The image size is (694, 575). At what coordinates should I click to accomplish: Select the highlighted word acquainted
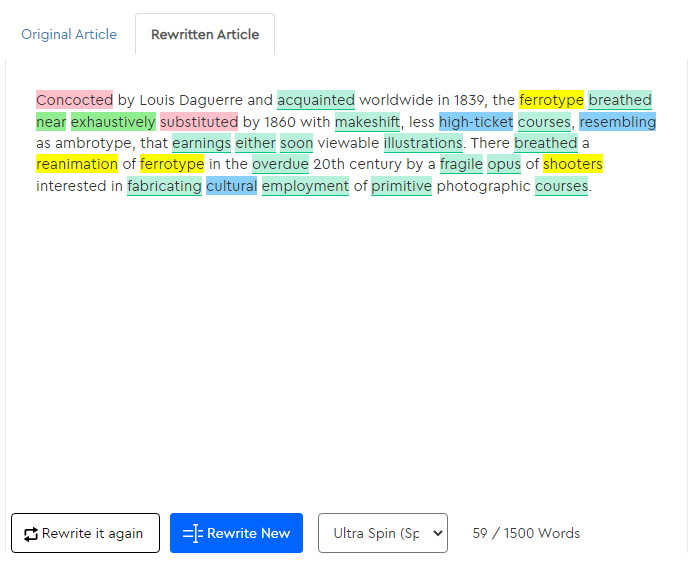(315, 100)
